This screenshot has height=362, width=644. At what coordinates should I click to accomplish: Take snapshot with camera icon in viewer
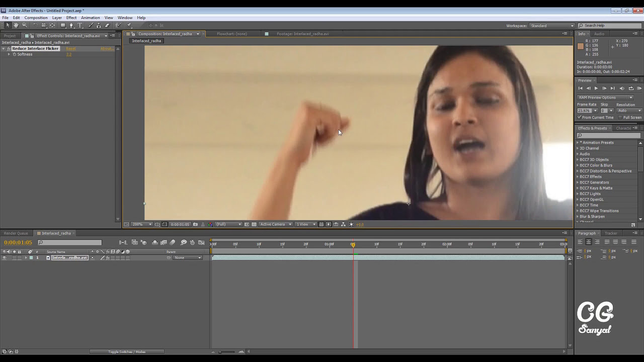pos(195,224)
